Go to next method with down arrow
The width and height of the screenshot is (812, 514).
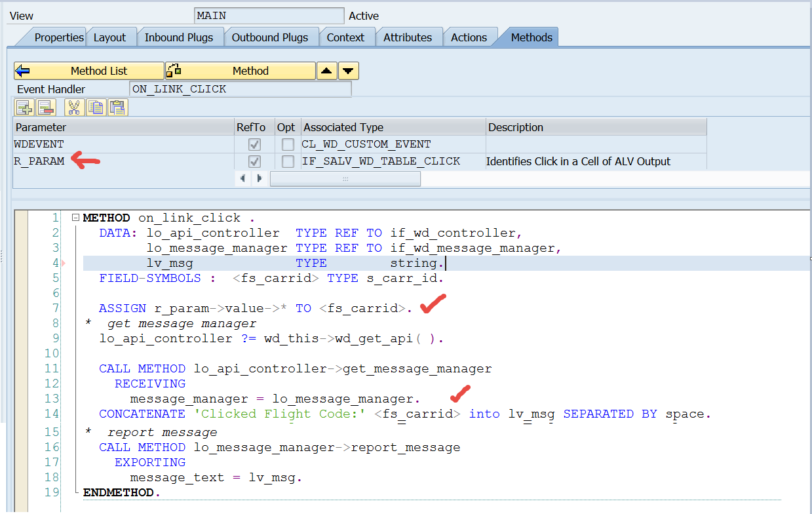point(349,71)
